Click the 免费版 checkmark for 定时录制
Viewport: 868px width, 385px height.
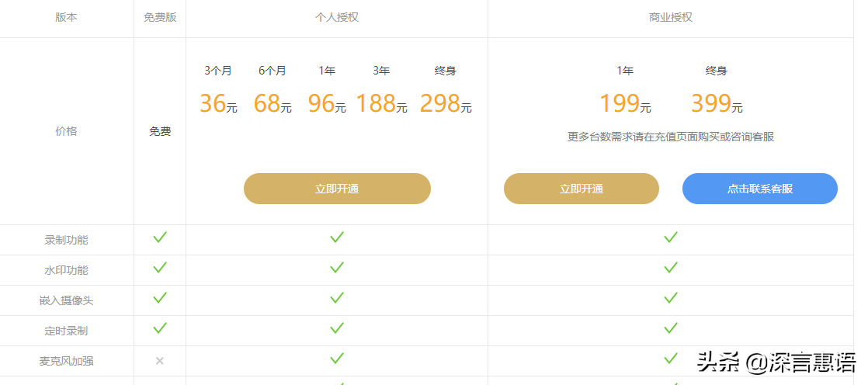coord(160,328)
